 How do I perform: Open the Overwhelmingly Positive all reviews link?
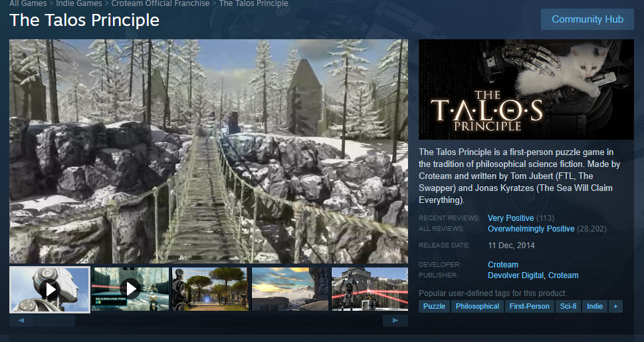(530, 228)
